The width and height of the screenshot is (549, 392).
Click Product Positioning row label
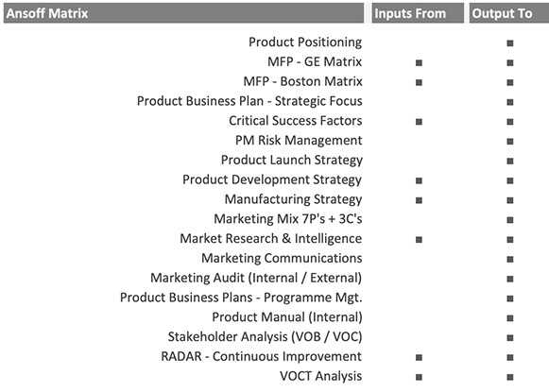click(x=305, y=42)
